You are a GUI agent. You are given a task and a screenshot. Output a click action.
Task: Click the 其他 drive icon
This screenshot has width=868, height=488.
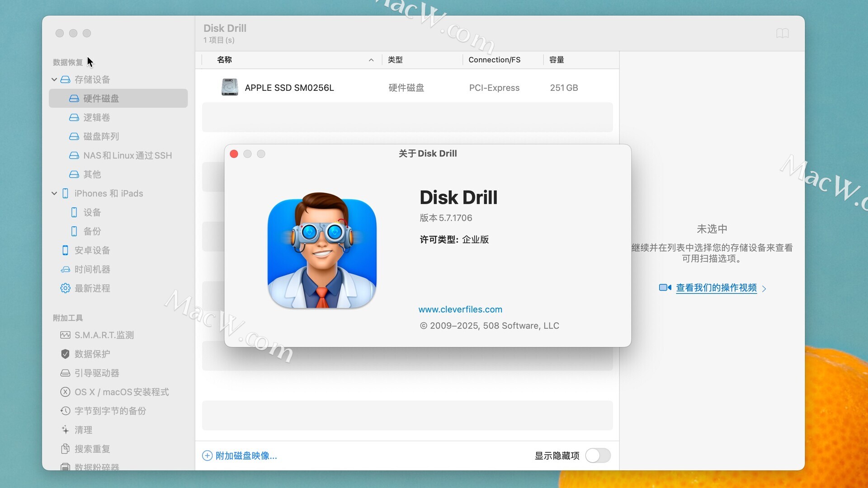[74, 174]
